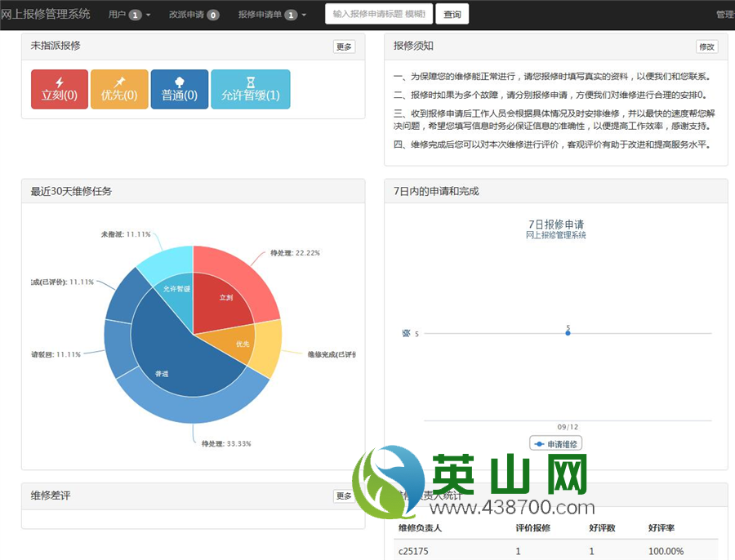Open the 改派申请 menu item
Screen dimensions: 735x560
194,15
